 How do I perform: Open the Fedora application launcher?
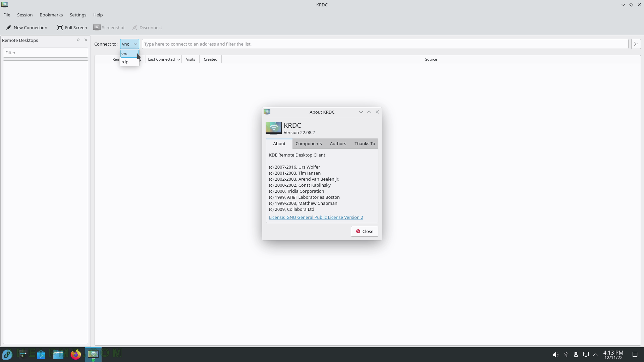pos(7,354)
